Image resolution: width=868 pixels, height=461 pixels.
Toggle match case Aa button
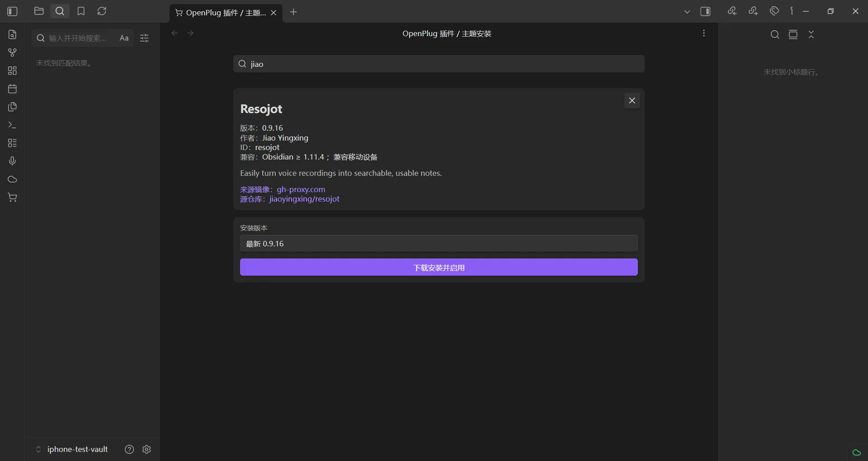click(x=124, y=38)
